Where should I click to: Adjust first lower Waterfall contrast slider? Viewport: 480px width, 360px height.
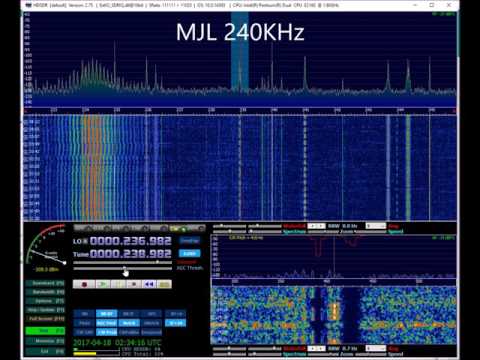(230, 349)
